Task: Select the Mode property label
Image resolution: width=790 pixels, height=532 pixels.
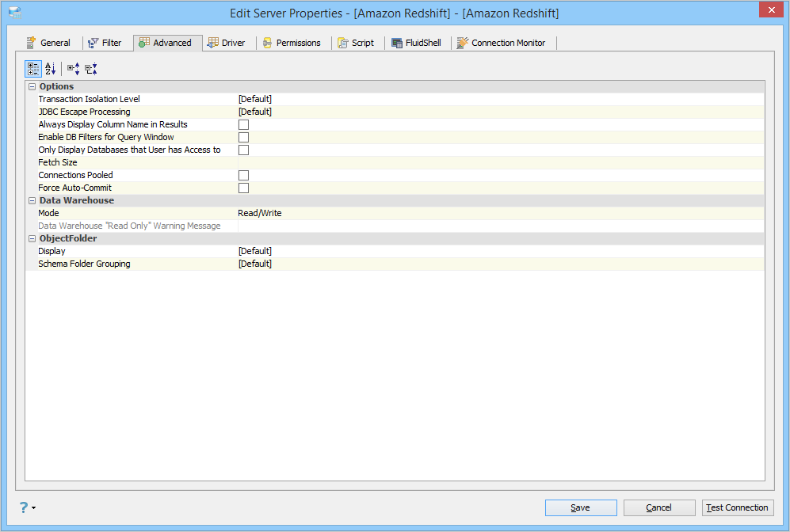Action: [x=48, y=213]
